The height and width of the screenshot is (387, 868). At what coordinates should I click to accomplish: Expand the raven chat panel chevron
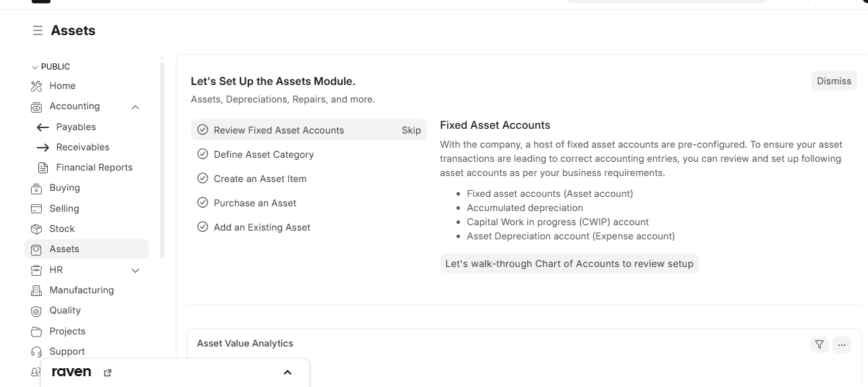point(288,373)
